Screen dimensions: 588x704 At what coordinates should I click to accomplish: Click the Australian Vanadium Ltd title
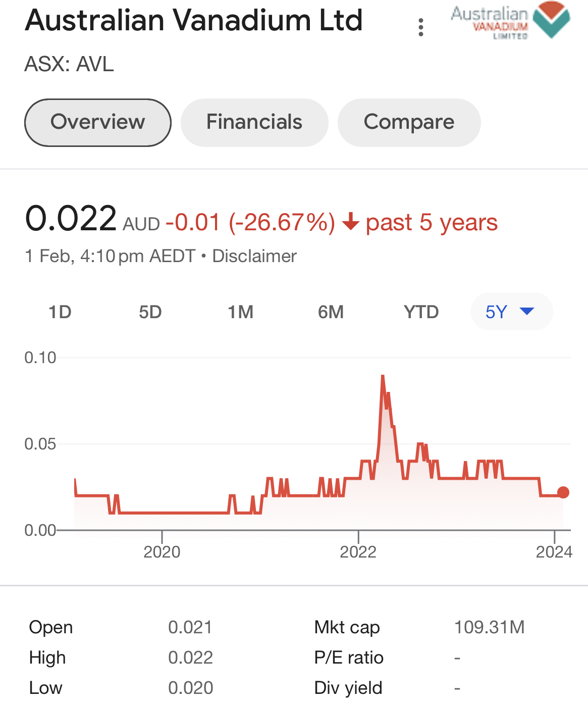(194, 20)
